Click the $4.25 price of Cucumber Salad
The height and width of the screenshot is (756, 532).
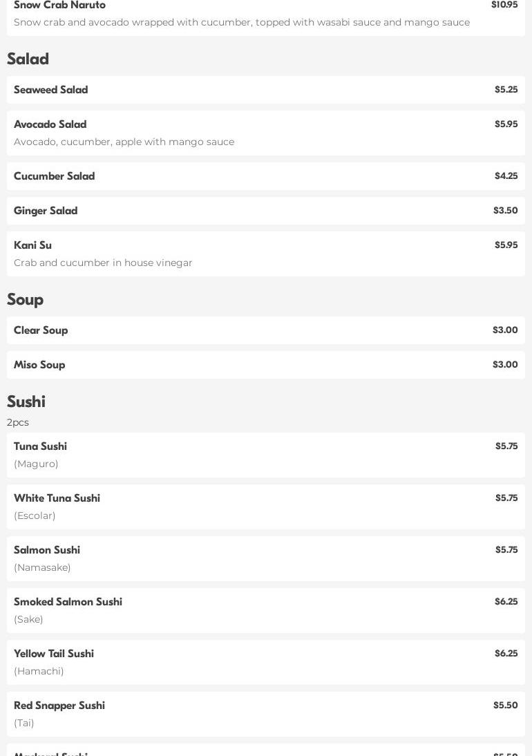pos(506,176)
